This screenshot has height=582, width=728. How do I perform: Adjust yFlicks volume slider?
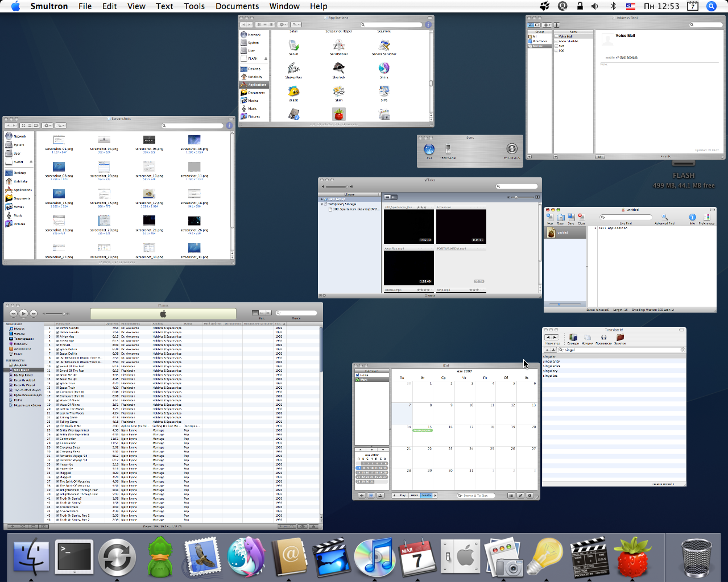coord(338,186)
